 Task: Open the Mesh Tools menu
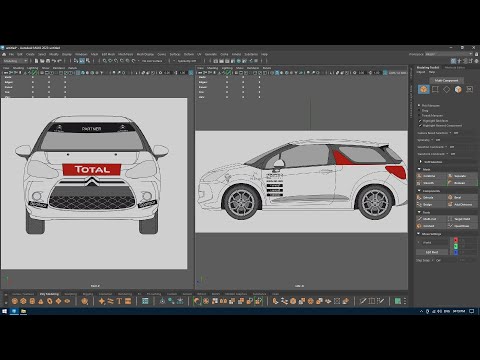(126, 54)
